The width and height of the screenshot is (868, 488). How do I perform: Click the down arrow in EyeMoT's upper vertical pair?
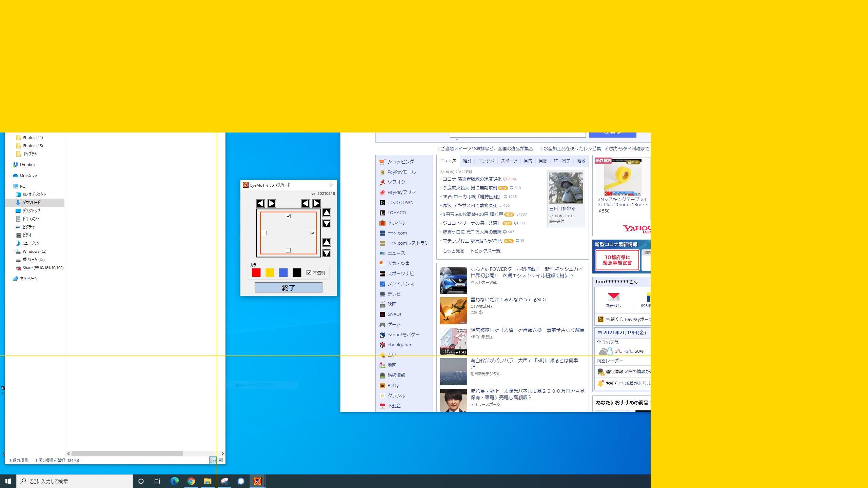[327, 223]
